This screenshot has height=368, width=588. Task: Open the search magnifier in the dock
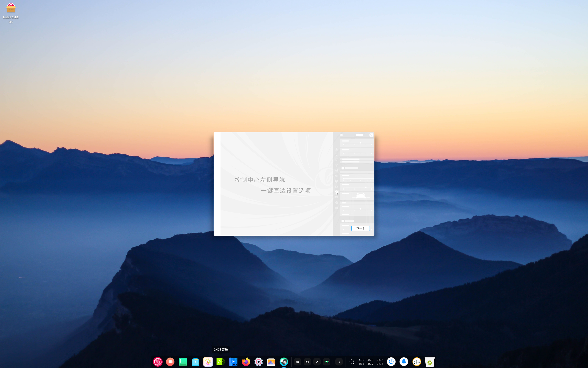point(352,362)
